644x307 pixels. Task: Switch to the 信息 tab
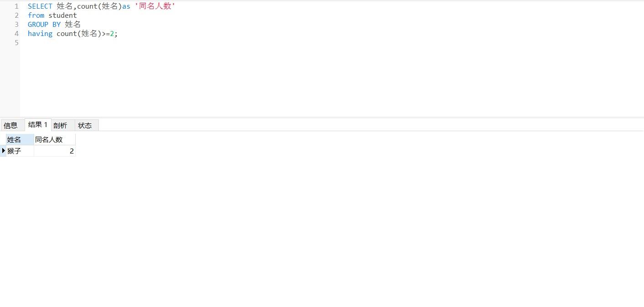pyautogui.click(x=10, y=126)
